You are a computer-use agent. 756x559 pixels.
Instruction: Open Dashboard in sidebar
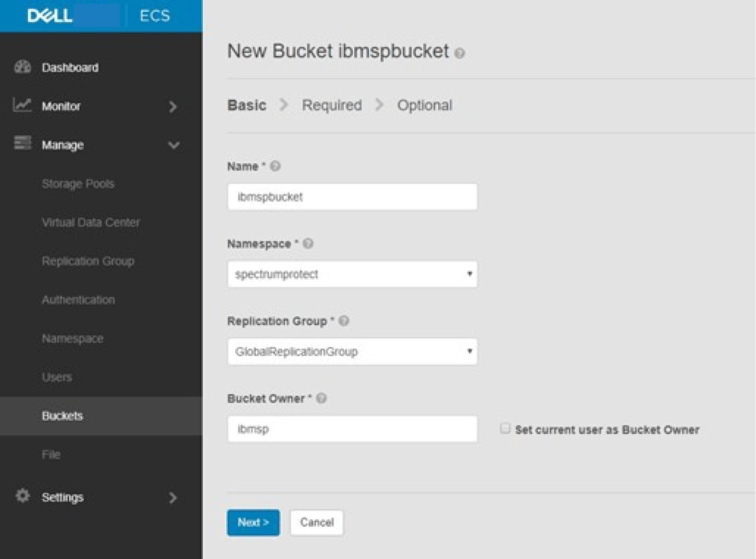pyautogui.click(x=70, y=68)
